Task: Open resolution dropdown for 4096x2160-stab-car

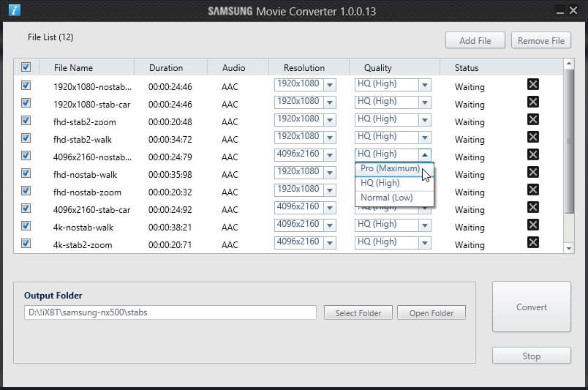Action: pos(330,208)
